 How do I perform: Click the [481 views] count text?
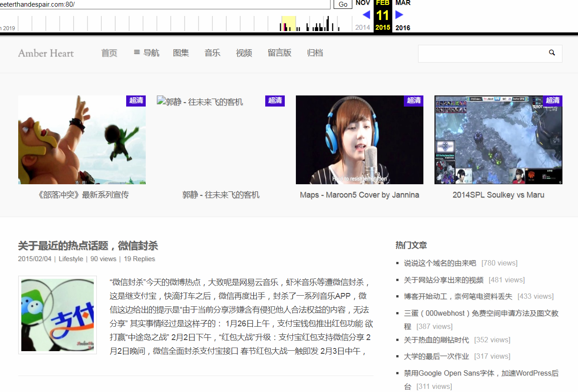[x=506, y=280]
